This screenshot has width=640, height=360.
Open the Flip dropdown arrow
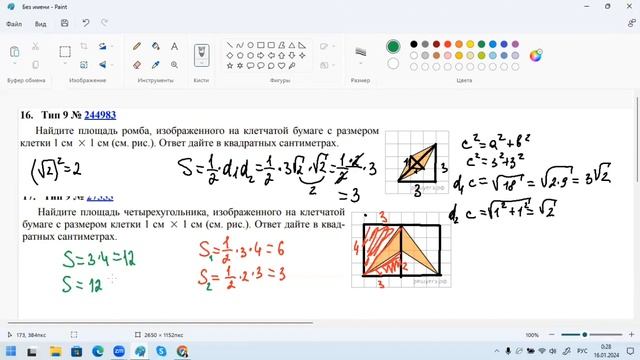112,64
